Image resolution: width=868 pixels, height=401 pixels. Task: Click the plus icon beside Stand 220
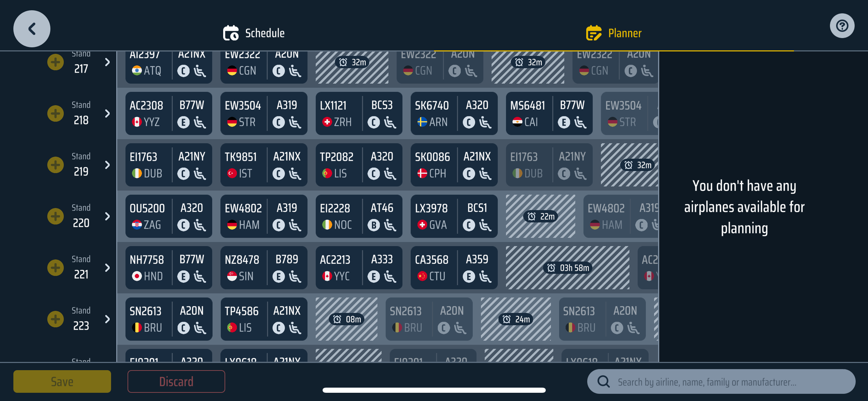click(56, 216)
